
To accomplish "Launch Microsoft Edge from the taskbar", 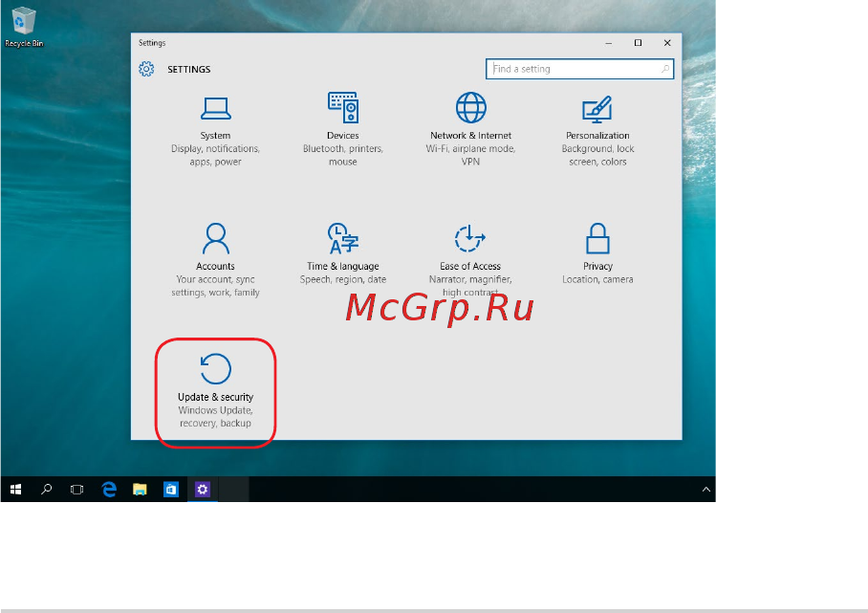I will [x=109, y=489].
